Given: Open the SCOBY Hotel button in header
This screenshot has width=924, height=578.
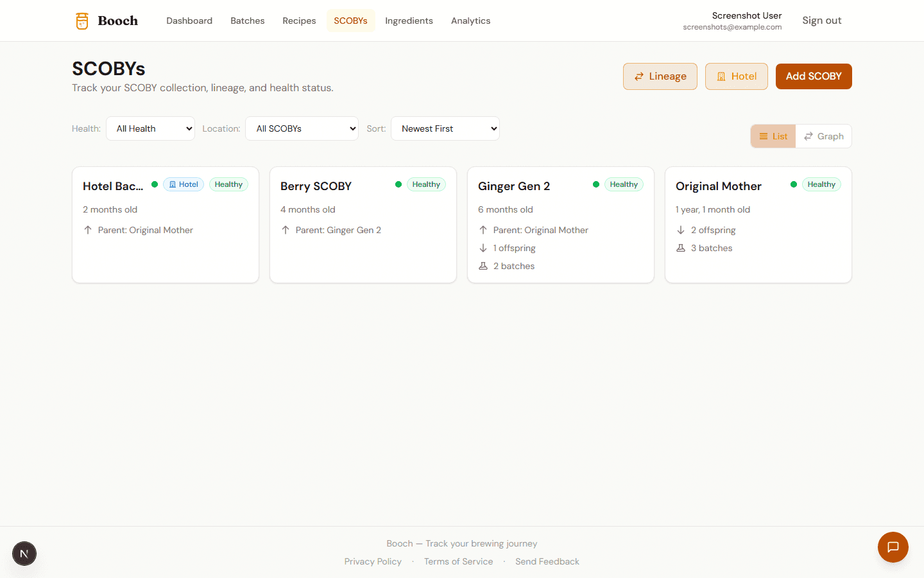Looking at the screenshot, I should click(x=737, y=76).
